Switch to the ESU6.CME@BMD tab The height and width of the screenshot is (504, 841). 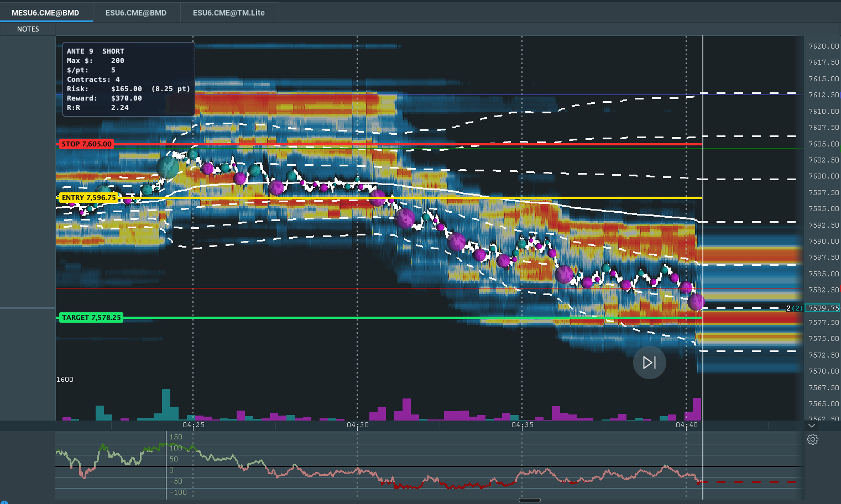(x=136, y=13)
